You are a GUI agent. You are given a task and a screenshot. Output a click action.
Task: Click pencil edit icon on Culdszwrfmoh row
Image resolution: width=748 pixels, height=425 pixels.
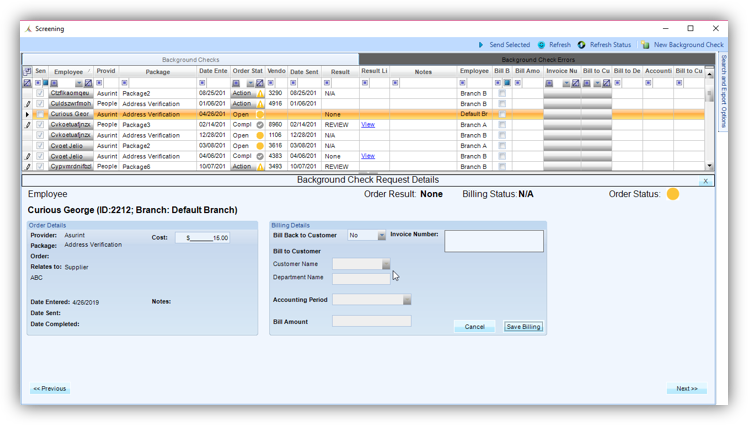(x=28, y=104)
